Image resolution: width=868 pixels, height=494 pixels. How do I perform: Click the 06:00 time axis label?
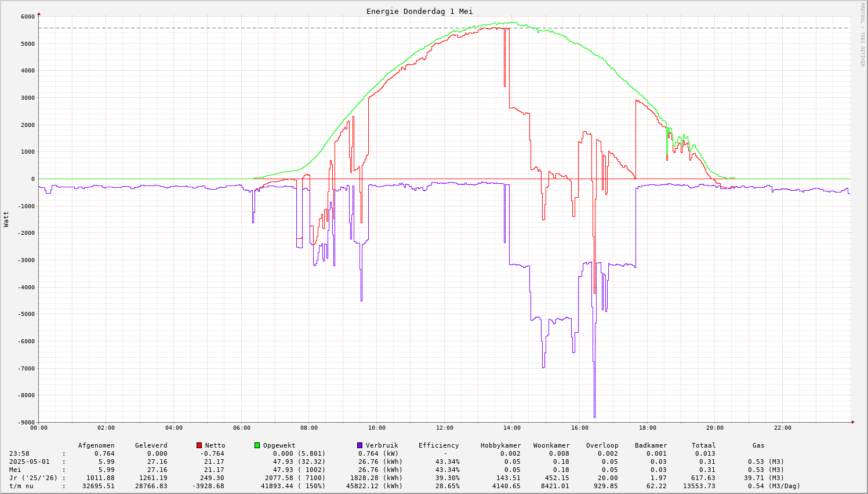coord(241,428)
